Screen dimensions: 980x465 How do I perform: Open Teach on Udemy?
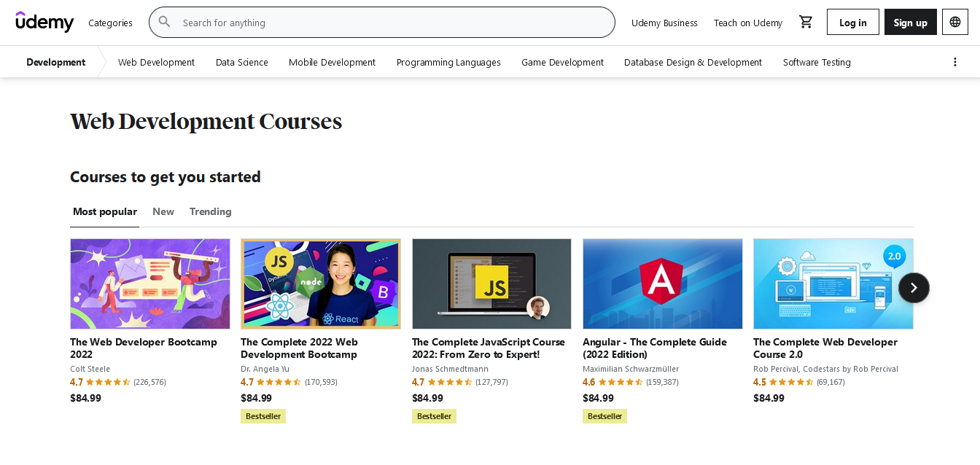[x=748, y=23]
